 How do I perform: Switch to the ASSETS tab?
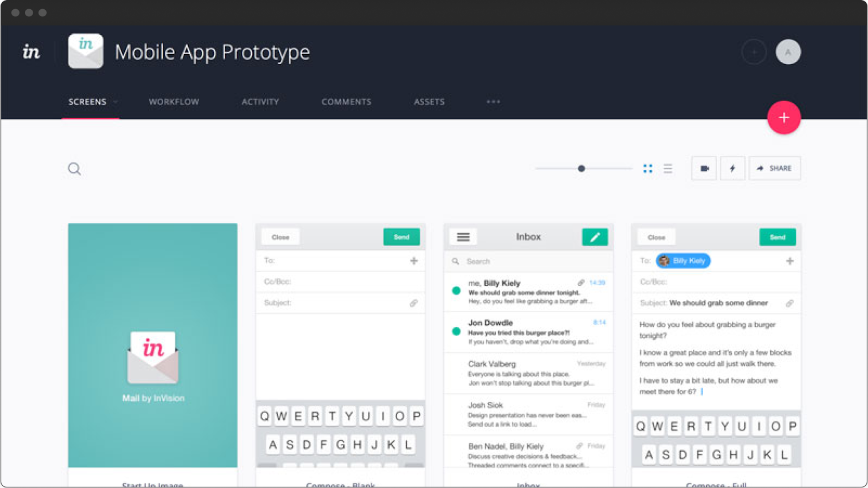(429, 102)
